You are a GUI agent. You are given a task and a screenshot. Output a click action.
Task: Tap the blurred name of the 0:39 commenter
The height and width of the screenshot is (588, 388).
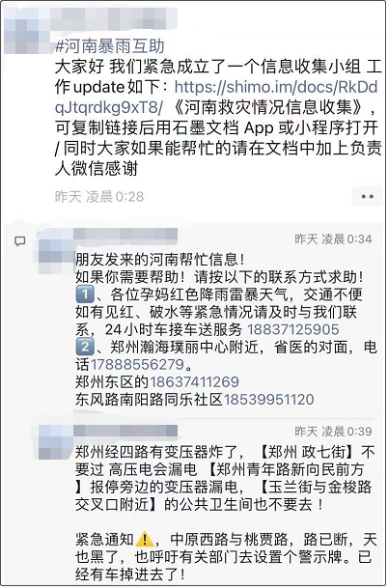(x=125, y=431)
